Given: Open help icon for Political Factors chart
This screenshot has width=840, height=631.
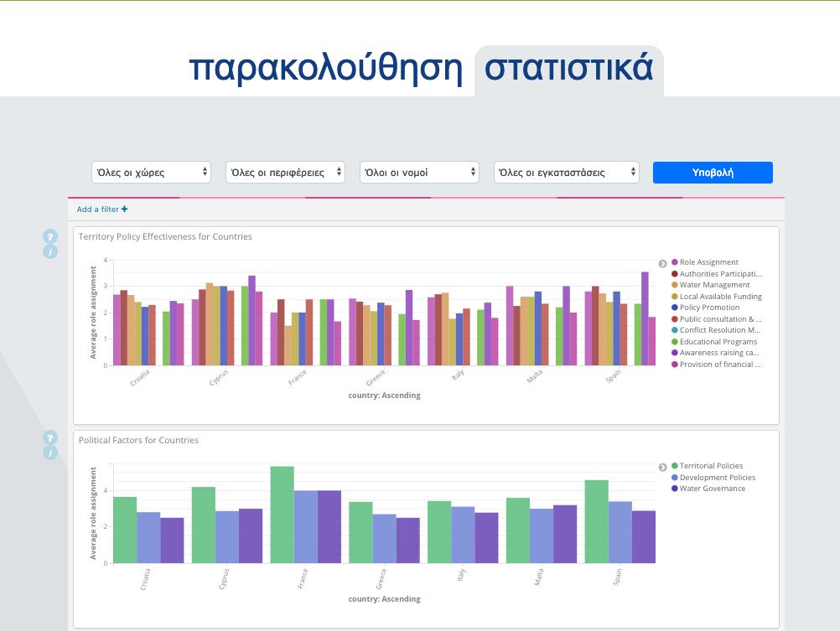Looking at the screenshot, I should click(x=49, y=437).
